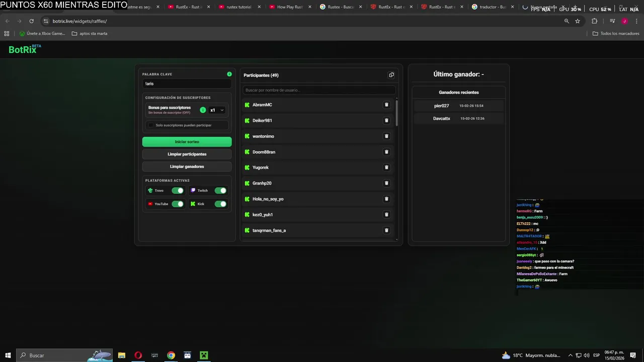This screenshot has width=644, height=362.
Task: Open the media control icon in toolbar
Action: 612,21
